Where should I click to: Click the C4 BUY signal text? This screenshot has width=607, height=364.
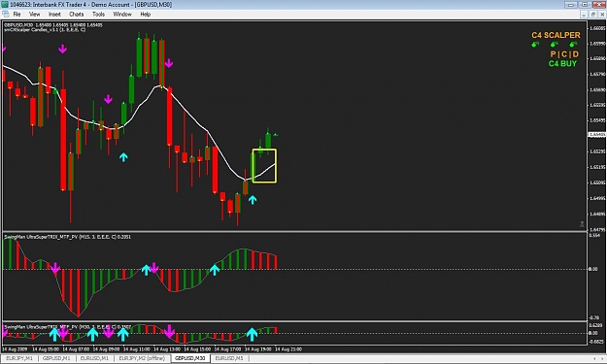click(x=562, y=63)
